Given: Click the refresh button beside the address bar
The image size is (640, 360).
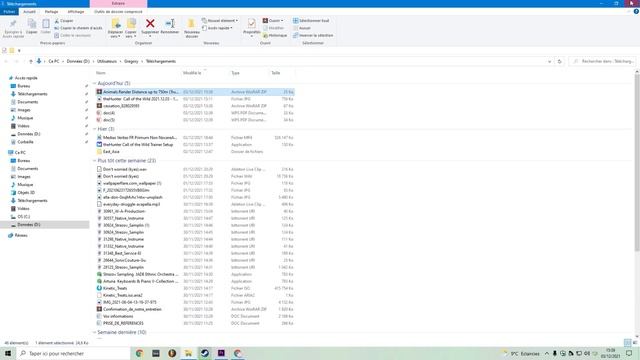Looking at the screenshot, I should pyautogui.click(x=560, y=62).
